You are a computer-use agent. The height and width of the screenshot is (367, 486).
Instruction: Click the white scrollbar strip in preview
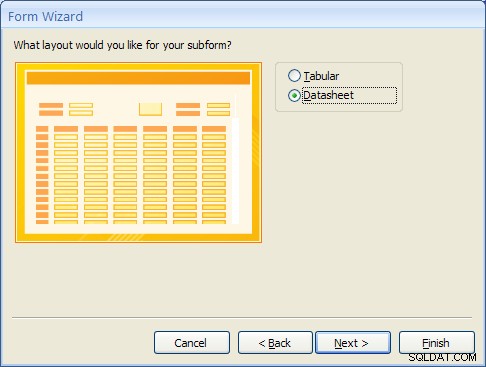(x=235, y=171)
